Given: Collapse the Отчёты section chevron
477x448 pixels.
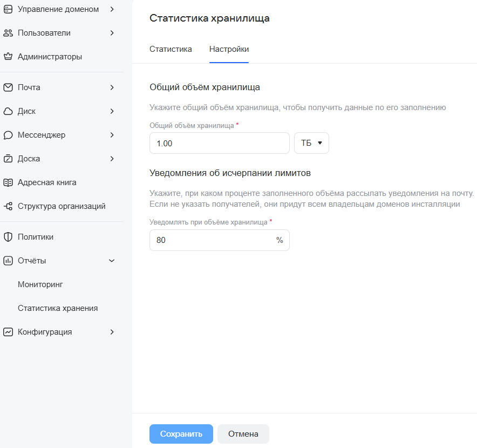Looking at the screenshot, I should click(112, 261).
